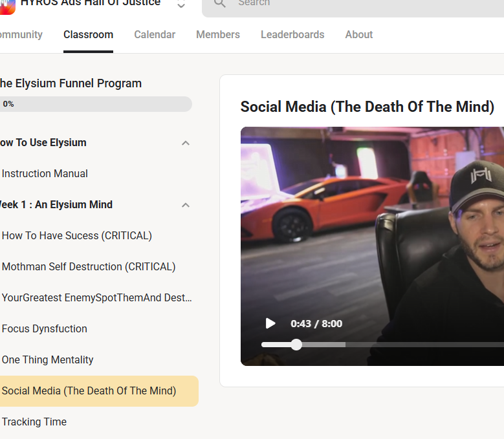Image resolution: width=504 pixels, height=439 pixels.
Task: Click the lesson heading above the video
Action: click(367, 107)
